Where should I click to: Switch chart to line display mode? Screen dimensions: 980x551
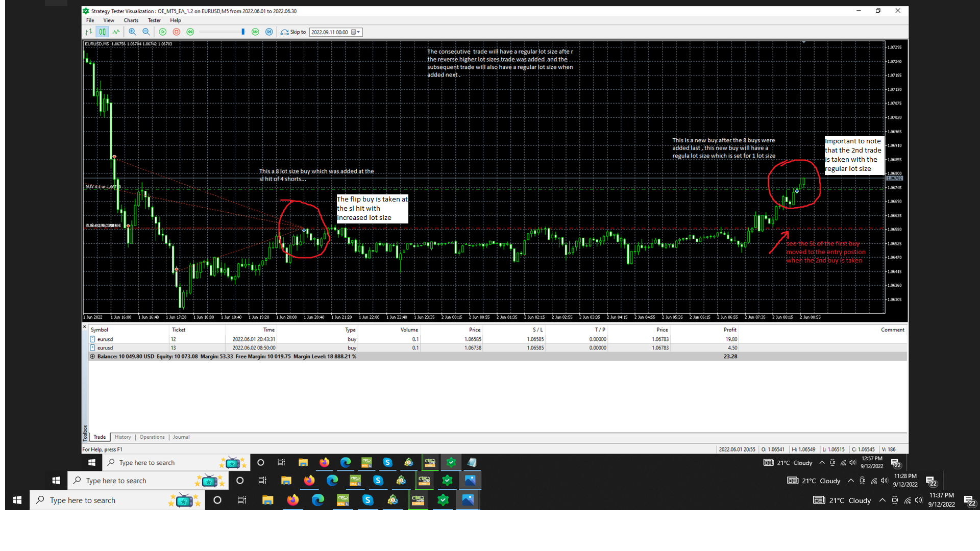116,32
